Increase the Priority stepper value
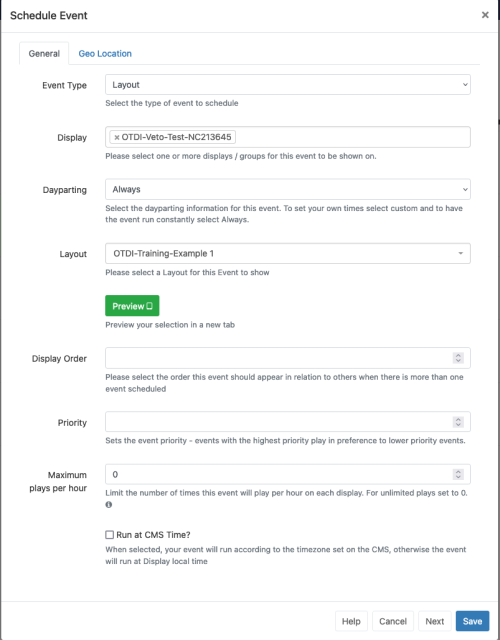Image resolution: width=500 pixels, height=640 pixels. [458, 419]
